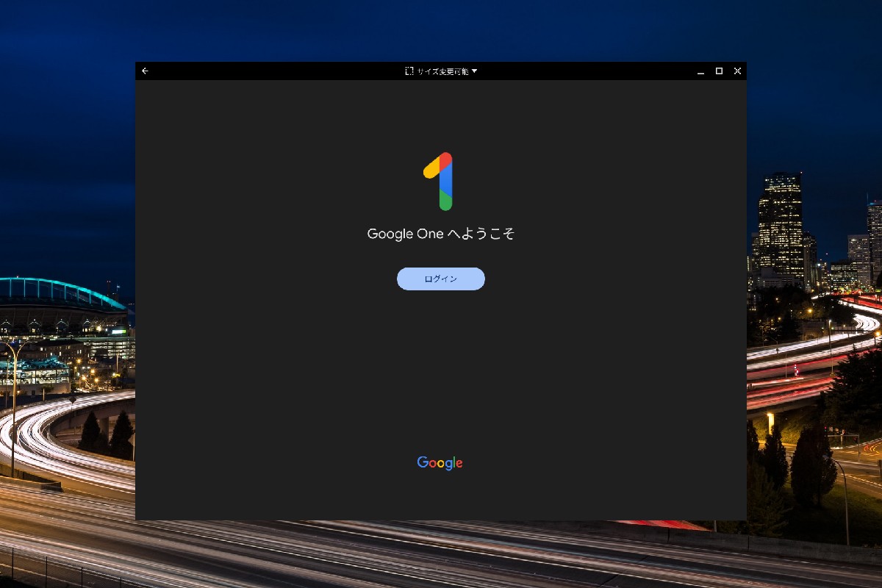
Task: Click the Google logo at the bottom
Action: point(440,462)
